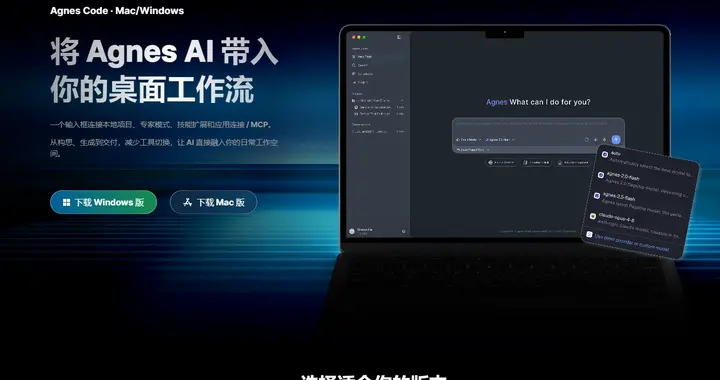720x380 pixels.
Task: Open Search in the app sidebar
Action: pos(360,65)
